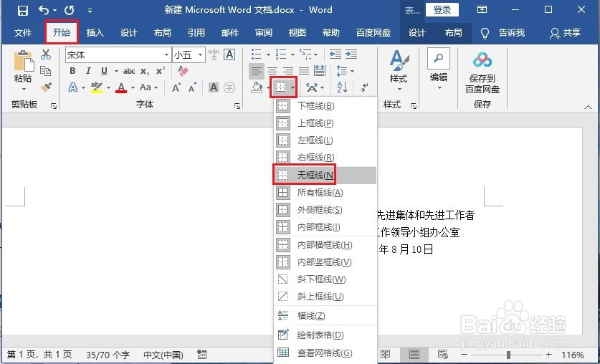Click the Undo arrow icon
The height and width of the screenshot is (364, 600).
click(x=44, y=10)
